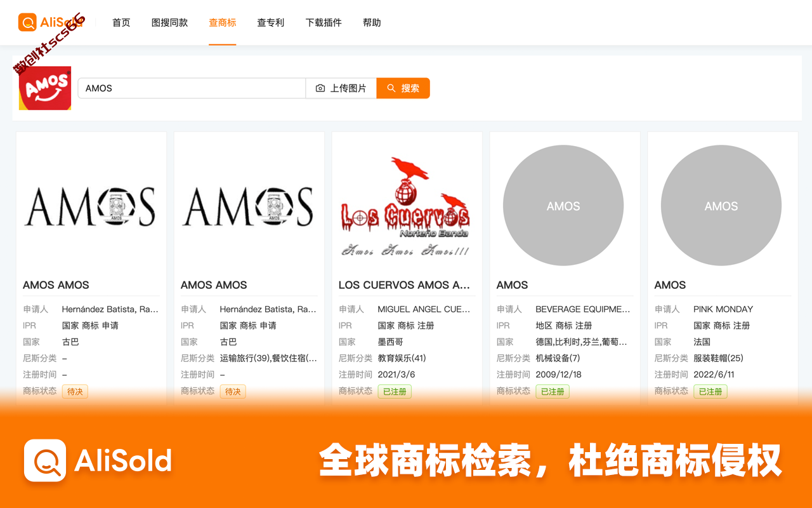Click 运输旅行(39),餐饮住宿 classification text
This screenshot has width=812, height=508.
pos(268,358)
